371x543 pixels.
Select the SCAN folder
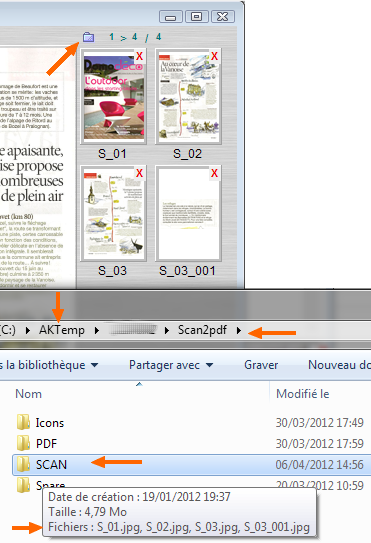point(192,465)
